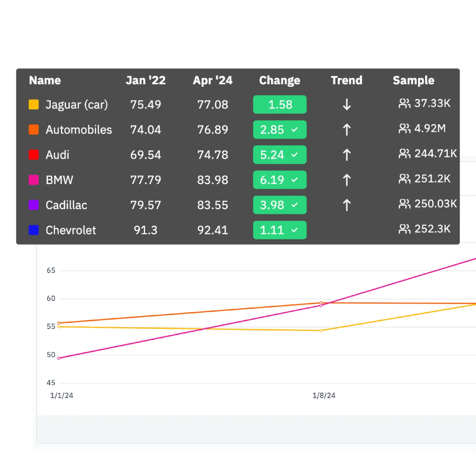The width and height of the screenshot is (476, 476).
Task: Sort by the Apr '24 column header
Action: click(x=213, y=80)
